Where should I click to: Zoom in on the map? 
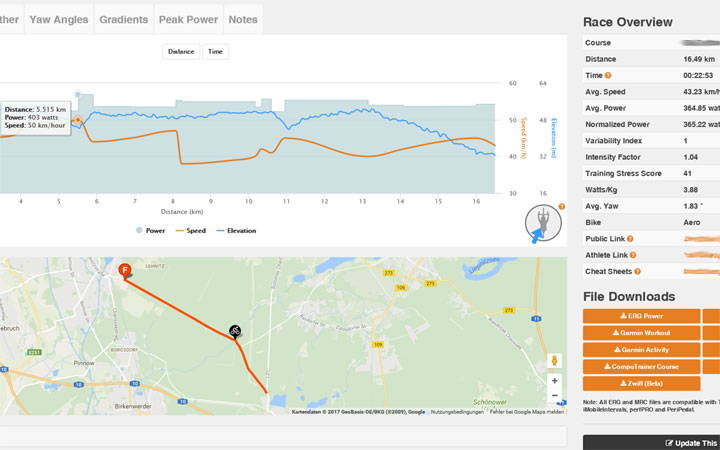[x=554, y=381]
